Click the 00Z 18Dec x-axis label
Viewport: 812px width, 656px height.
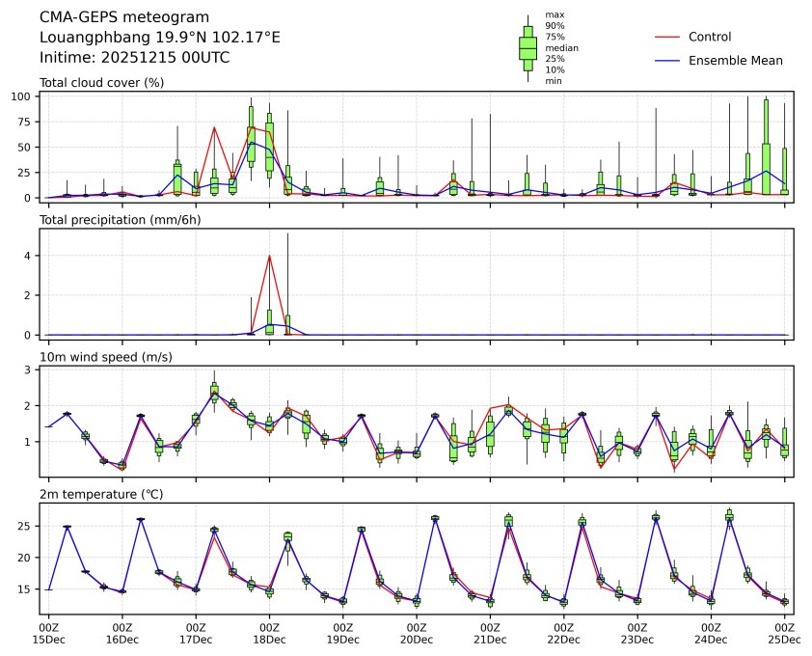pyautogui.click(x=269, y=633)
